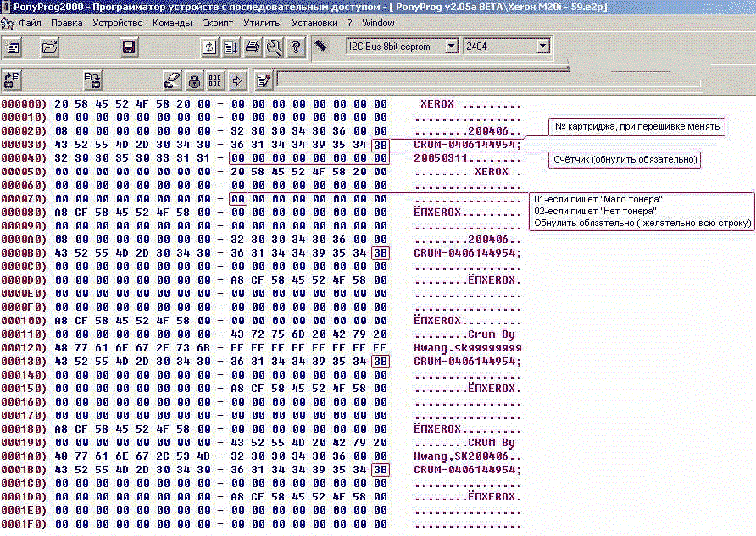The width and height of the screenshot is (756, 536).
Task: Open interface setup with the wrench icon
Action: 275,47
